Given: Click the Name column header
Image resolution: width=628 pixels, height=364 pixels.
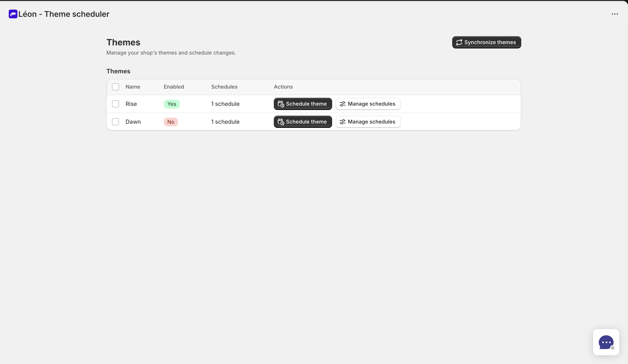Looking at the screenshot, I should click(133, 87).
